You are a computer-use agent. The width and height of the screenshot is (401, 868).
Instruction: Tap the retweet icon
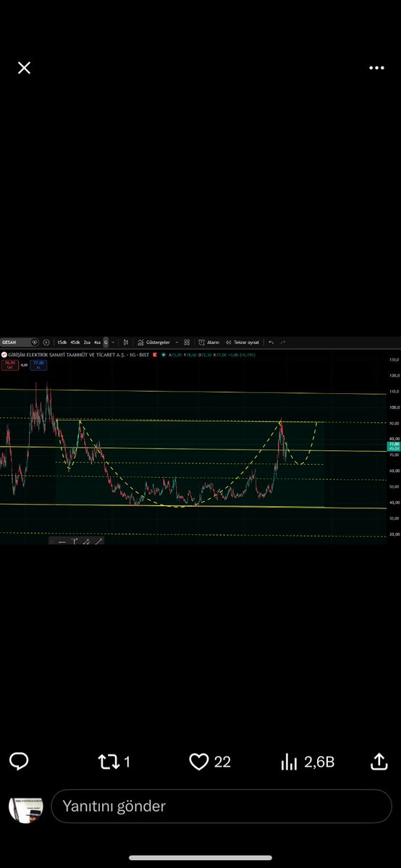pyautogui.click(x=109, y=762)
